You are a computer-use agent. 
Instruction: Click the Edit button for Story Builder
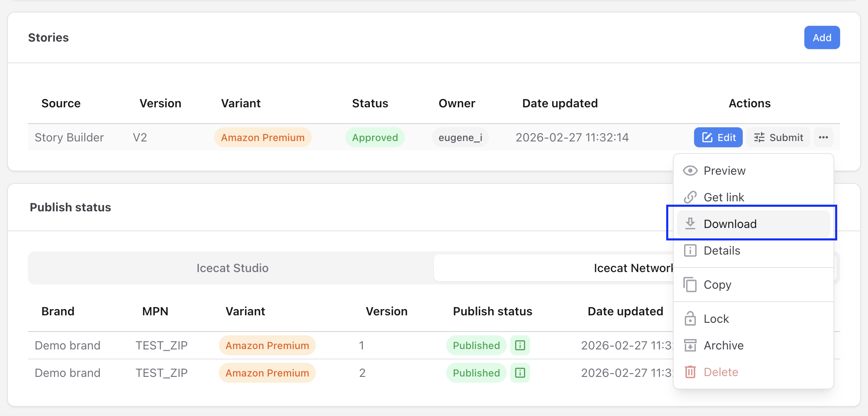click(718, 137)
